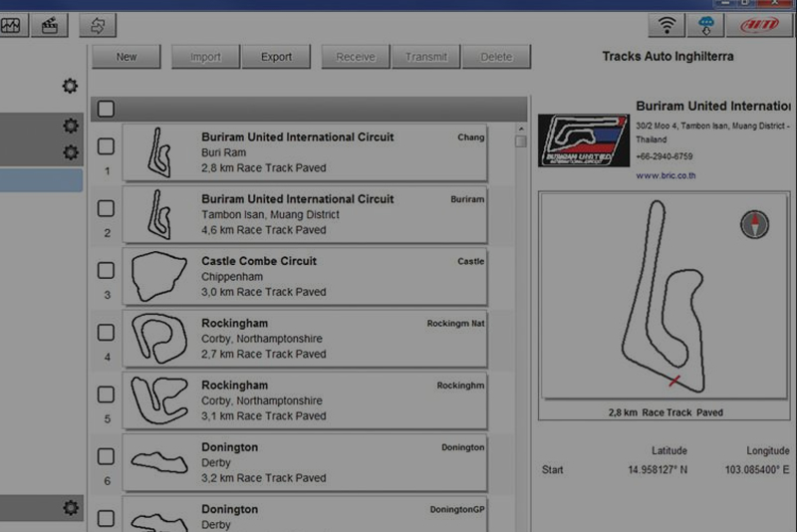Click the cloud download icon
The width and height of the screenshot is (797, 532).
click(706, 25)
